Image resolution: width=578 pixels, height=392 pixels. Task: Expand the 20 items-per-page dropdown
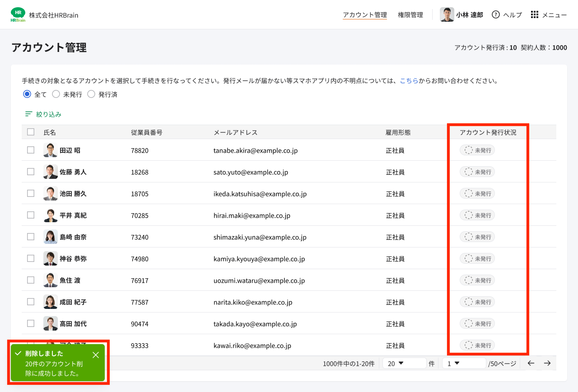click(x=404, y=363)
